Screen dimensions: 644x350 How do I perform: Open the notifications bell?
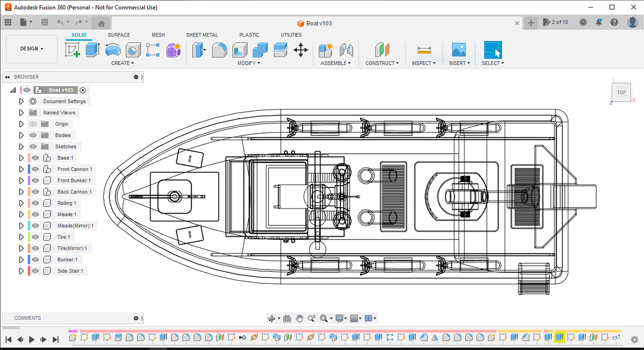tap(599, 22)
